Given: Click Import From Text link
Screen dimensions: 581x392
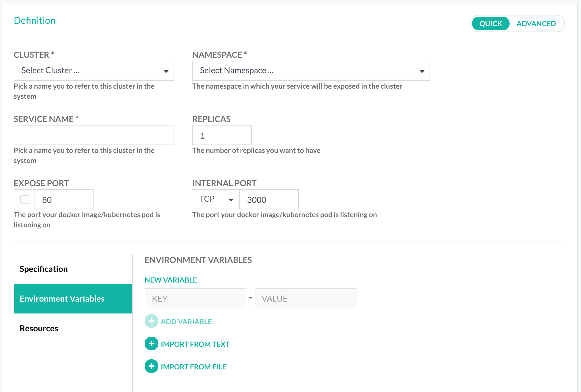Looking at the screenshot, I should 195,344.
